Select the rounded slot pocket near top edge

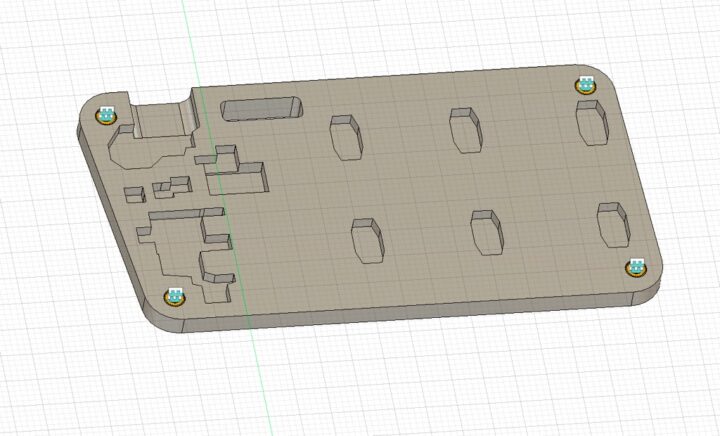coord(260,108)
